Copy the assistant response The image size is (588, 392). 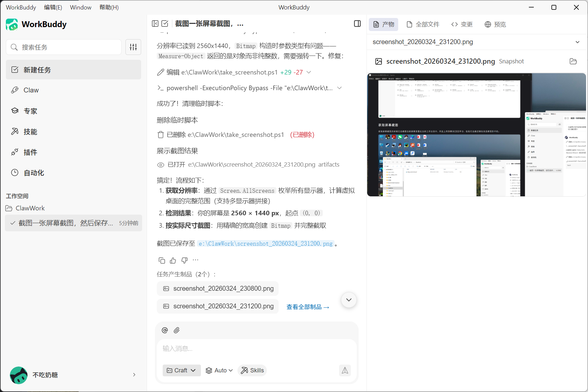pyautogui.click(x=162, y=260)
